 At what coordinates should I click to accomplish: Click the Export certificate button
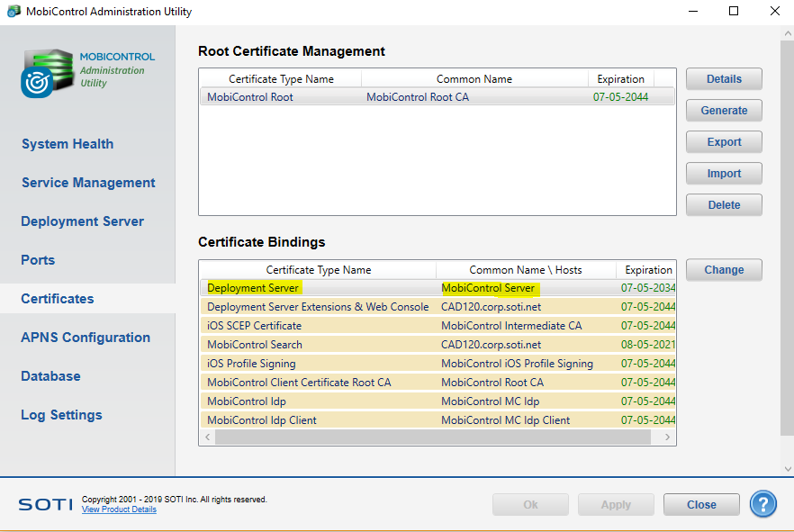[724, 142]
